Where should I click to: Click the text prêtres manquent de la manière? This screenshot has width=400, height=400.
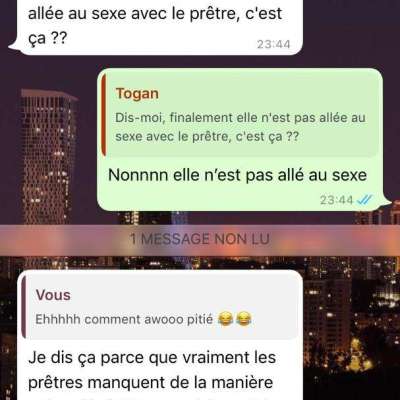151,383
